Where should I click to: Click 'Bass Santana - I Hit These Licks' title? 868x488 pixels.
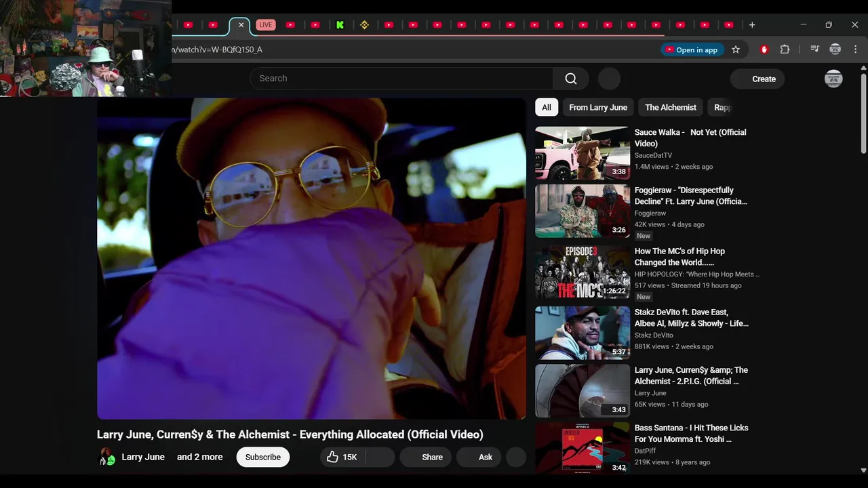click(691, 433)
